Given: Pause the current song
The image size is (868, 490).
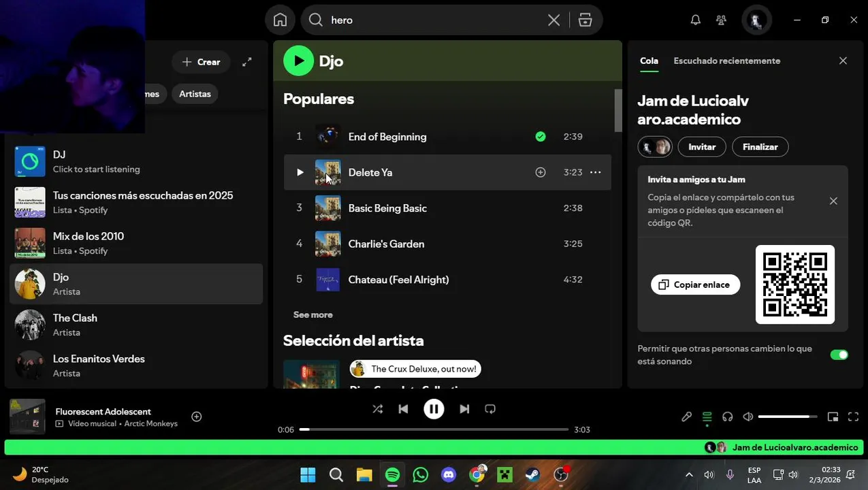Looking at the screenshot, I should pos(434,409).
